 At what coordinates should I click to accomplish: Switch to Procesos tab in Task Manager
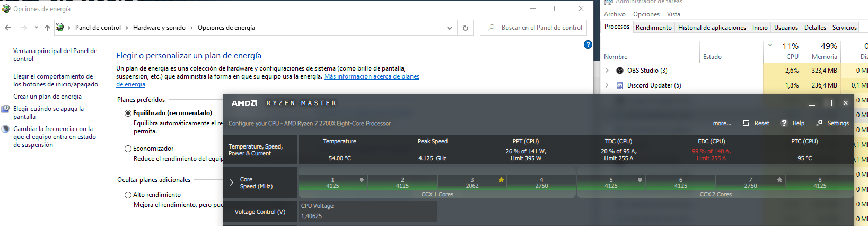(617, 27)
